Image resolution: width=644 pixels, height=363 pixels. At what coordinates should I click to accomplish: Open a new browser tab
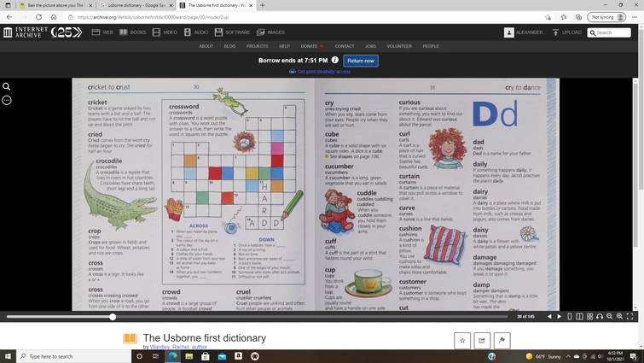pos(263,5)
